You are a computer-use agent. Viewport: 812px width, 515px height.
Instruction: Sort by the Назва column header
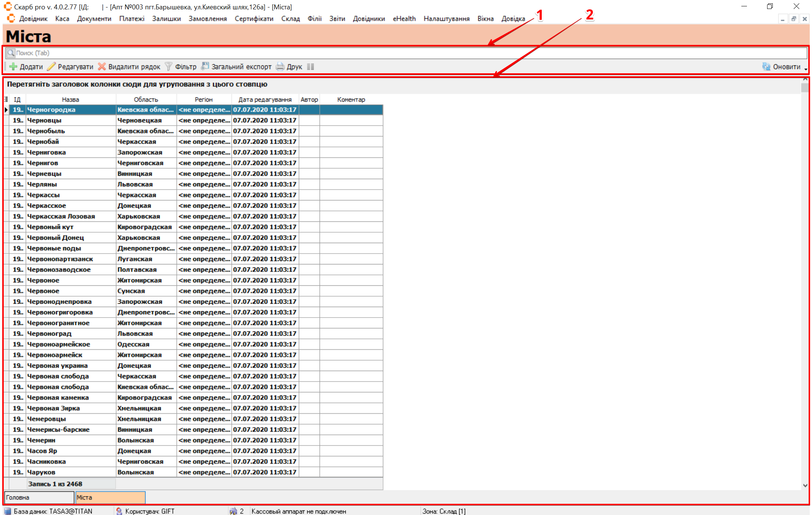click(x=70, y=99)
